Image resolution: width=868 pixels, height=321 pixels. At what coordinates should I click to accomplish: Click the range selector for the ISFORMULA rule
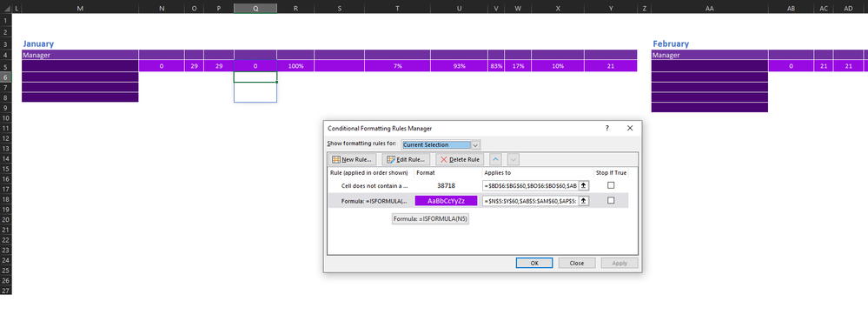[x=584, y=201]
